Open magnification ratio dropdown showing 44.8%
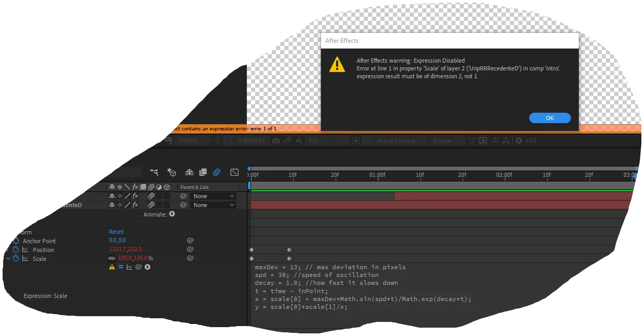The image size is (644, 336). [x=193, y=141]
